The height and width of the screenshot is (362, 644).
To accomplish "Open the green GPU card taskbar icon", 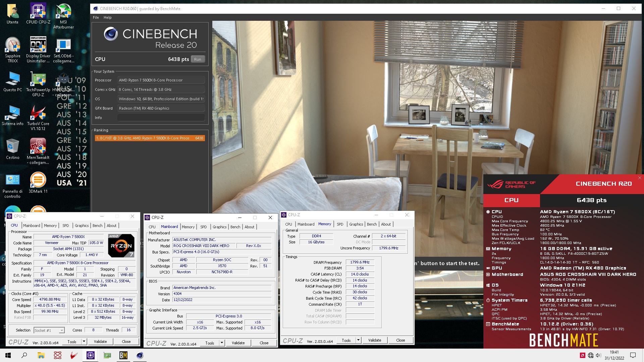I will (107, 355).
